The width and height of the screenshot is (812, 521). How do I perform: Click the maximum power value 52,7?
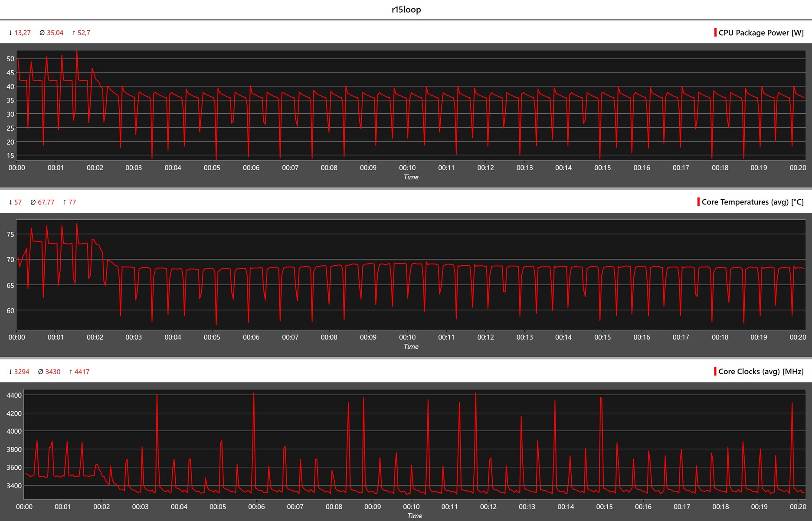point(84,33)
